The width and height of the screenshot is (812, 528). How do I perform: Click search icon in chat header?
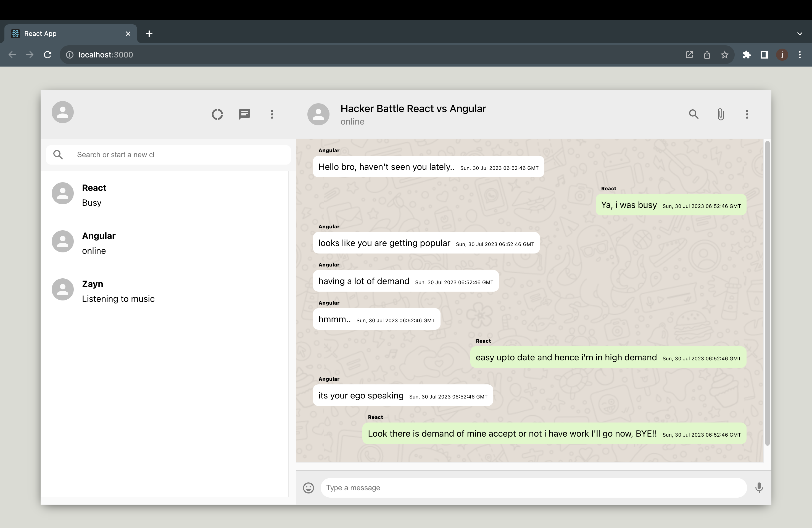694,114
